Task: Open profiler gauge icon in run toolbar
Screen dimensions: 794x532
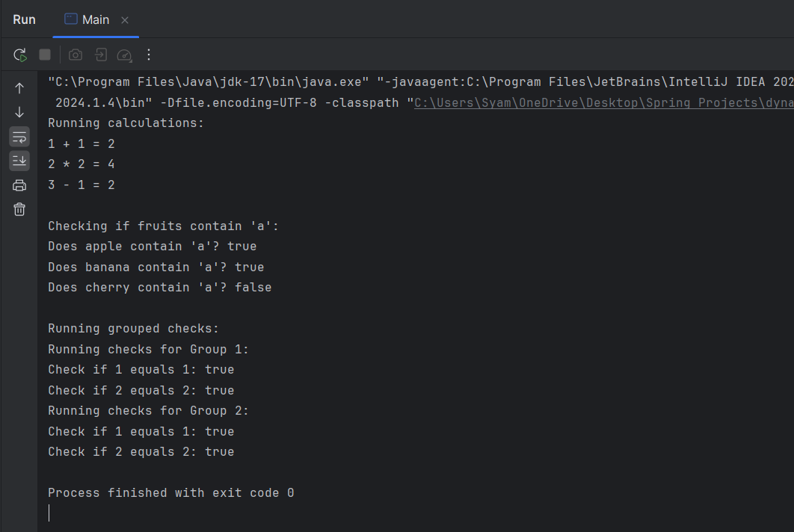Action: [123, 54]
